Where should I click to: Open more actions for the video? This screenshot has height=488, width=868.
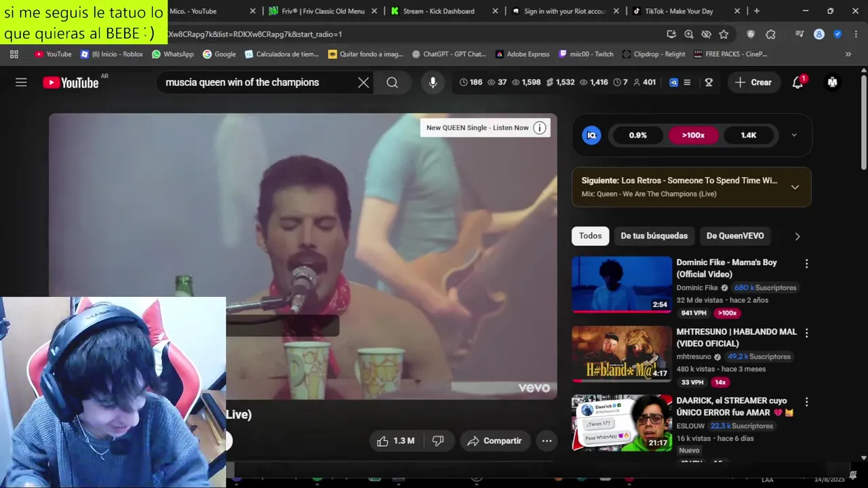[x=547, y=441]
